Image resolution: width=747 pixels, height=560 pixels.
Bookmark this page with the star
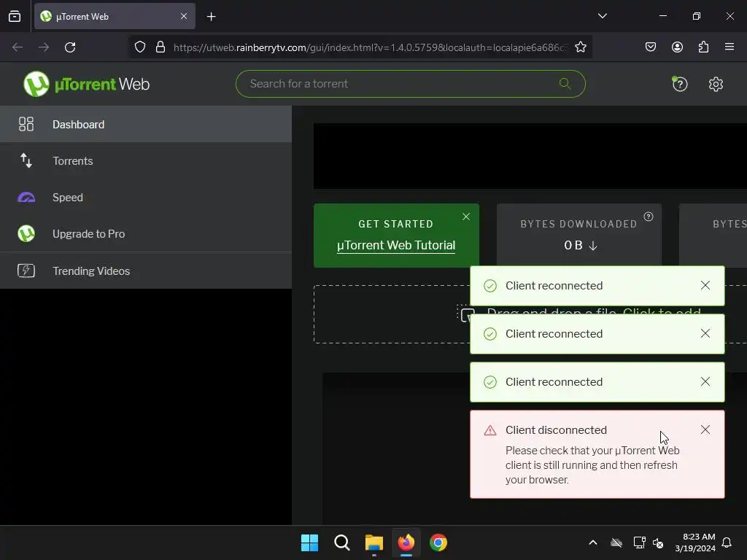click(x=580, y=47)
